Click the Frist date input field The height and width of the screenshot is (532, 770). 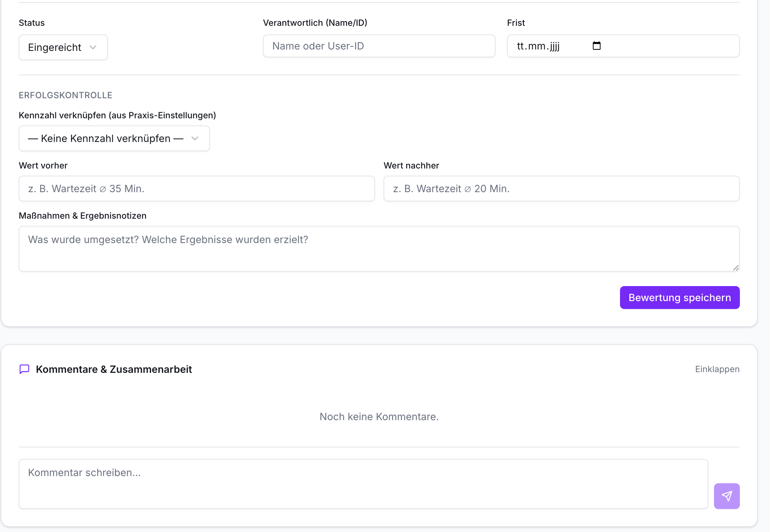point(623,46)
